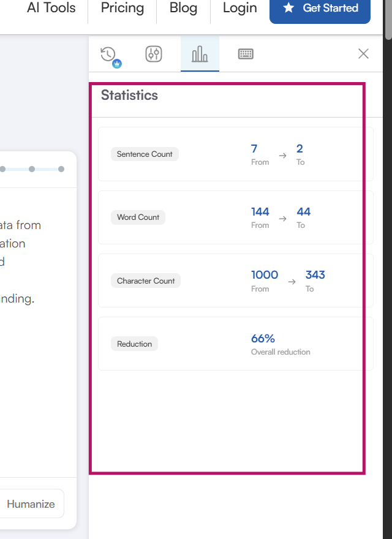Go to the Pricing page
The image size is (392, 539).
tap(122, 8)
